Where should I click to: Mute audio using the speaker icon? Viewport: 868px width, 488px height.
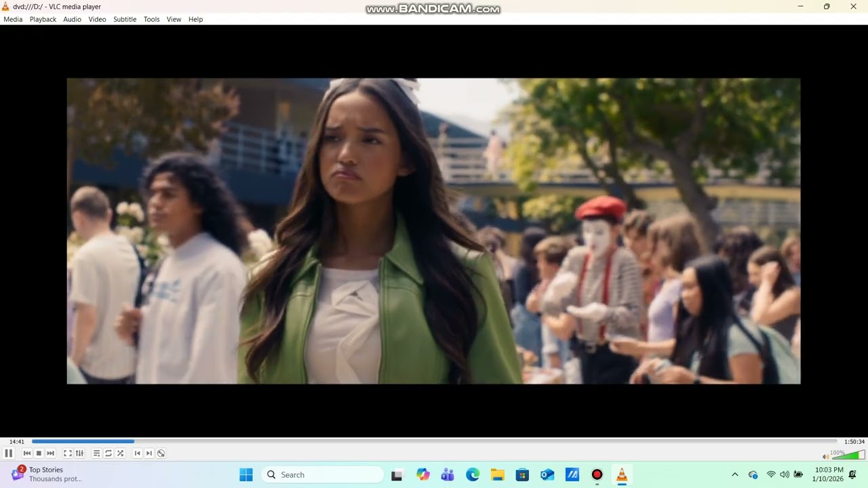[x=825, y=456]
